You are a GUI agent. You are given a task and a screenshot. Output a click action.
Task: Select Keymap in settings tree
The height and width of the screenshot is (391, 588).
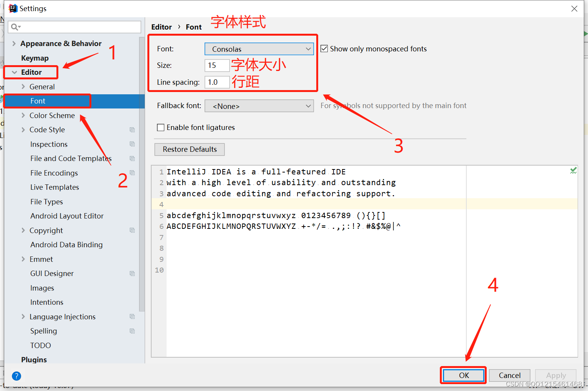point(35,58)
